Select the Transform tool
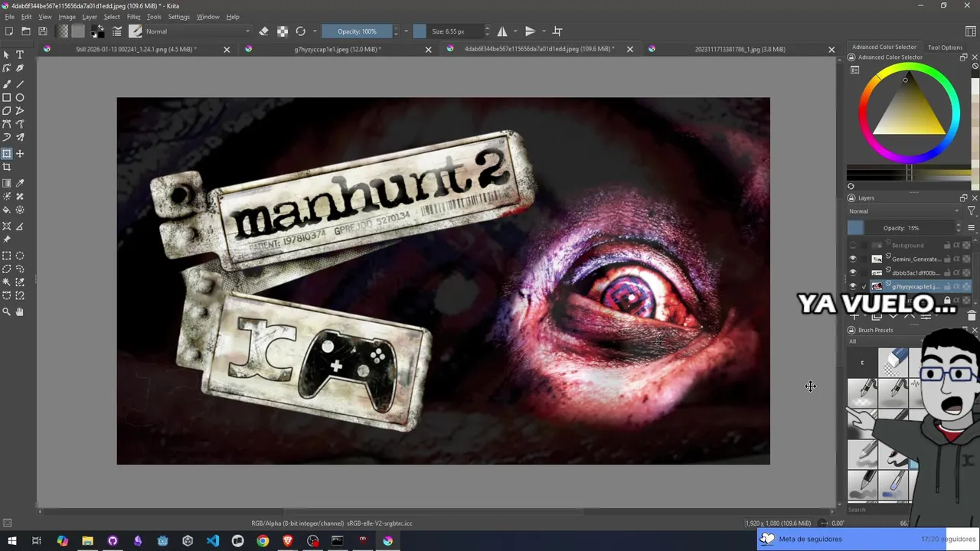 pos(7,154)
